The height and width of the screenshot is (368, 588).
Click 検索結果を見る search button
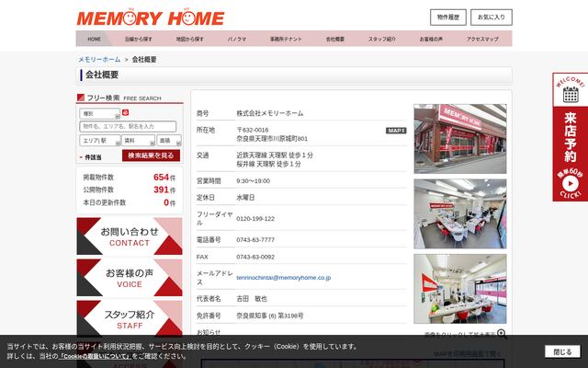[x=151, y=155]
